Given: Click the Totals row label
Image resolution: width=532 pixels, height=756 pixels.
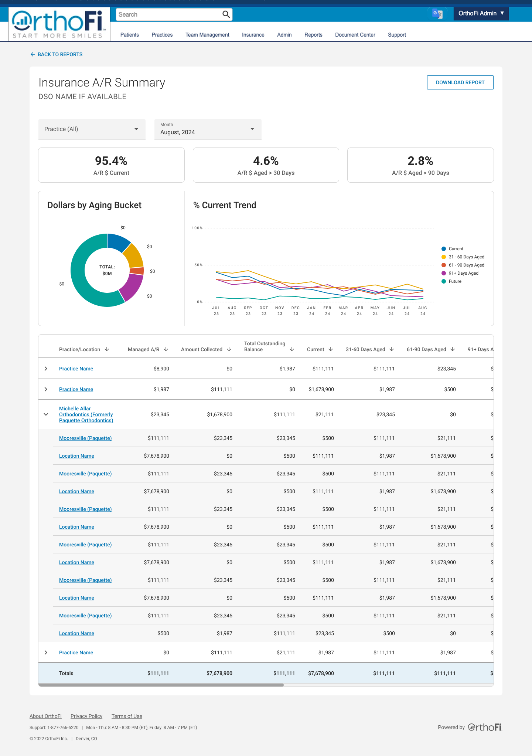Looking at the screenshot, I should pos(66,673).
